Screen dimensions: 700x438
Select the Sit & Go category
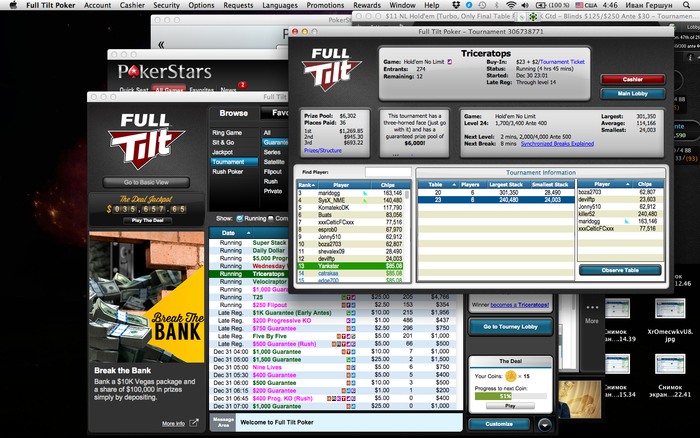point(223,142)
